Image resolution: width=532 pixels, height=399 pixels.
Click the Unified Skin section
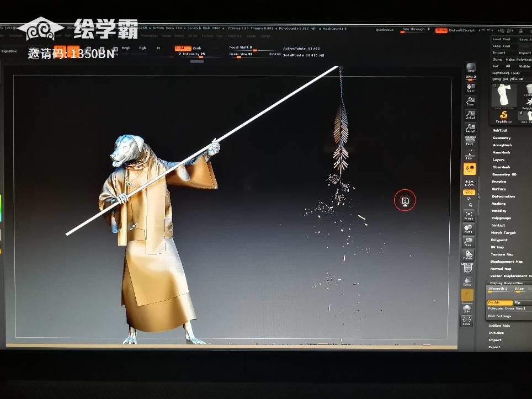pyautogui.click(x=499, y=326)
